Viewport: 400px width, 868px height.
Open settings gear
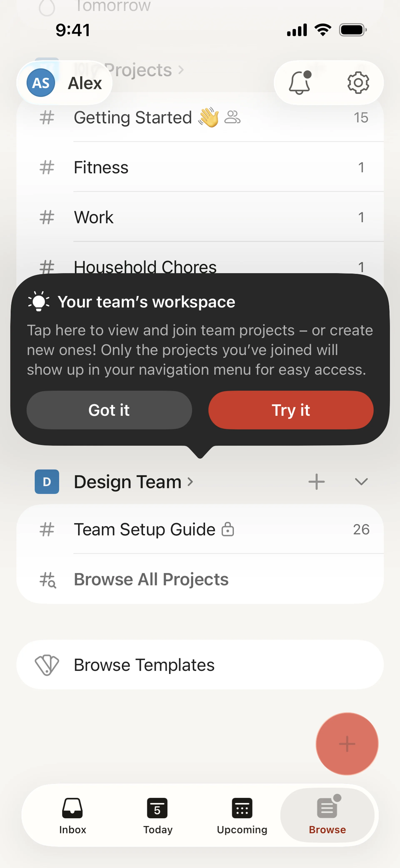pyautogui.click(x=358, y=83)
